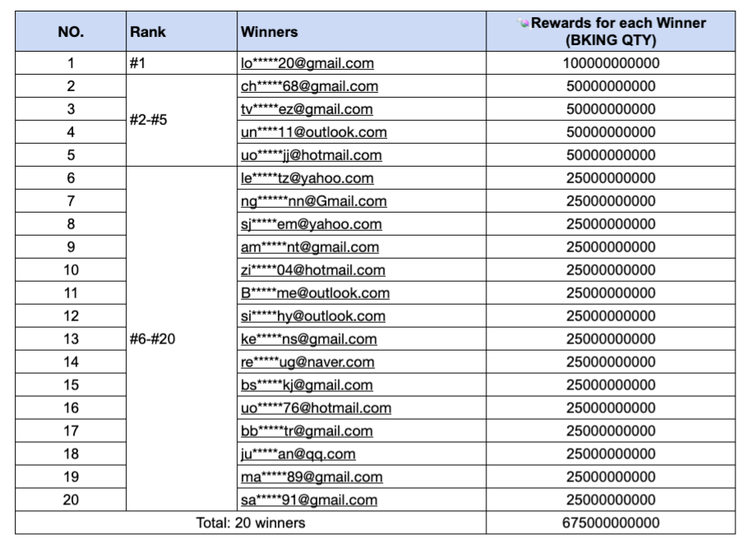Select the Total: 20 winners cell

251,523
